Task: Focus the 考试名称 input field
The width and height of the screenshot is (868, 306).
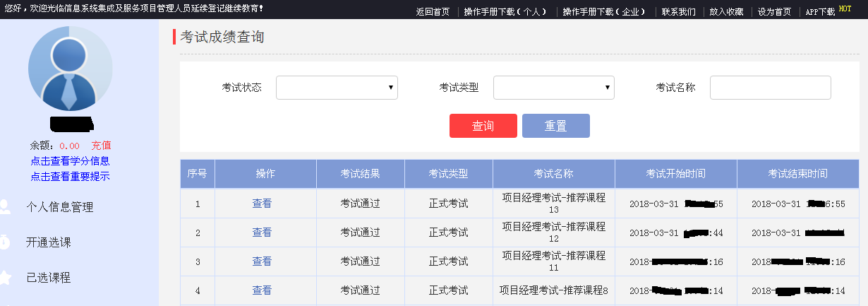Action: pos(770,88)
